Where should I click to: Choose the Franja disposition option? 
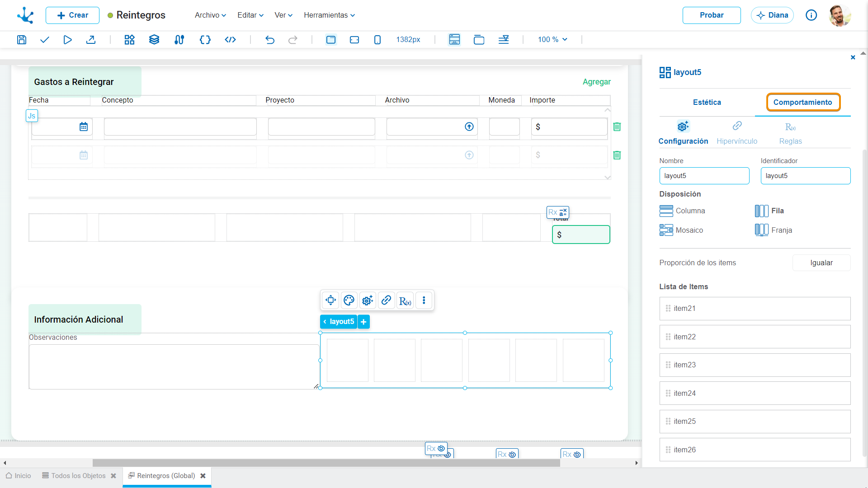pyautogui.click(x=774, y=230)
